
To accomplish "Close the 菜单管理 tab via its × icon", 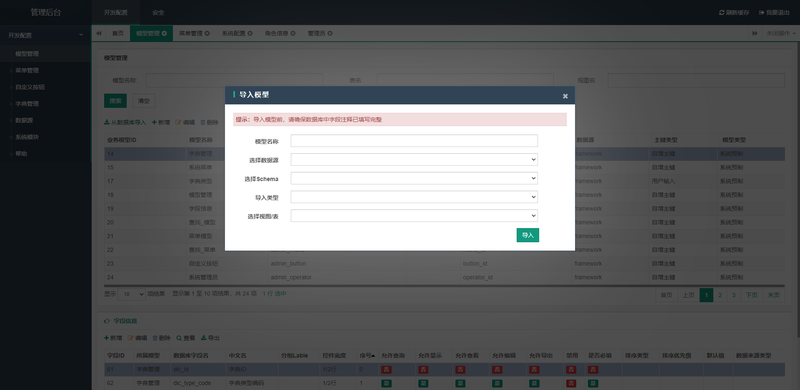I will 207,34.
